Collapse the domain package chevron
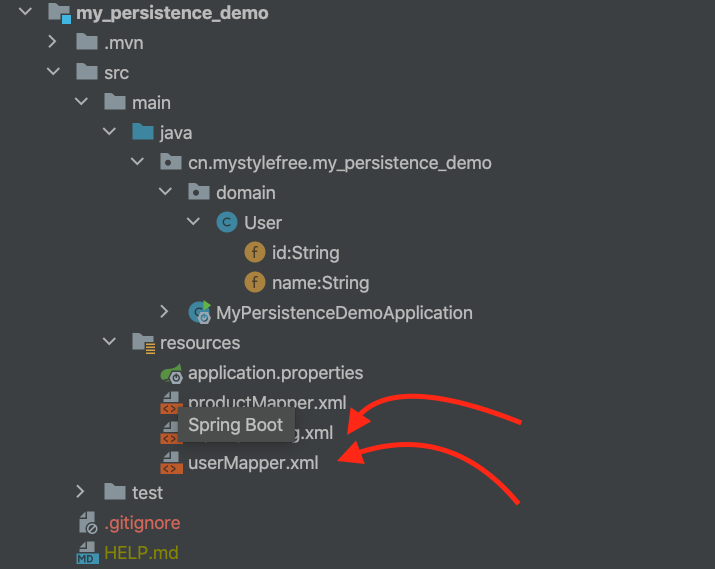The height and width of the screenshot is (569, 715). coord(165,193)
